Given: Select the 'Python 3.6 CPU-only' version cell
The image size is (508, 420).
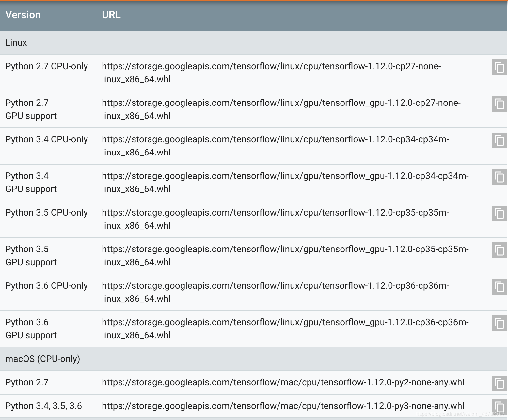Looking at the screenshot, I should [46, 286].
